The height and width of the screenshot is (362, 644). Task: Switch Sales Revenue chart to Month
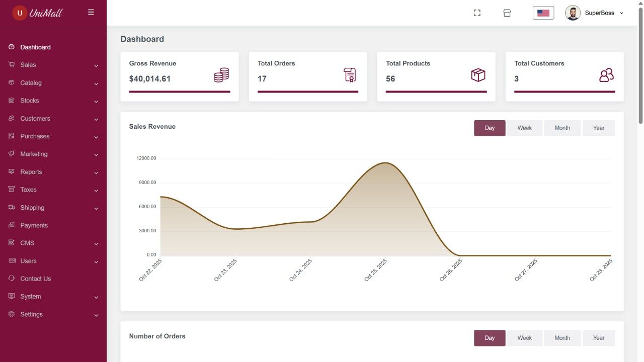pos(562,128)
